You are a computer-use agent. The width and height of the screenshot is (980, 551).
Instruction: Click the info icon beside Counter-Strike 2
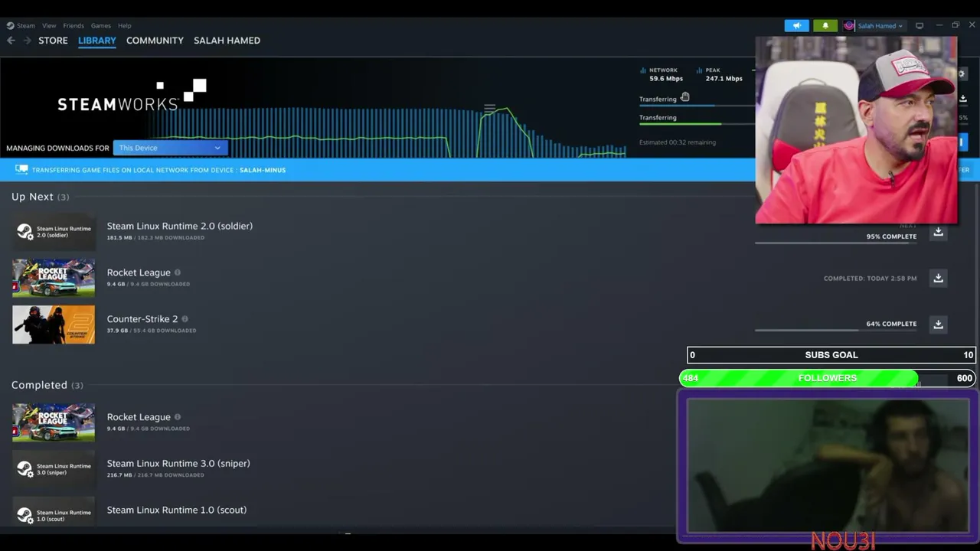pos(185,319)
